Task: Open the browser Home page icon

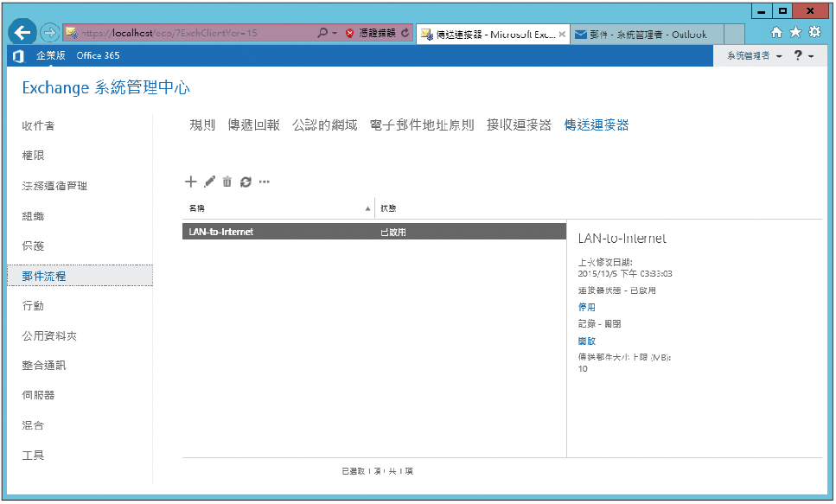Action: pos(776,33)
